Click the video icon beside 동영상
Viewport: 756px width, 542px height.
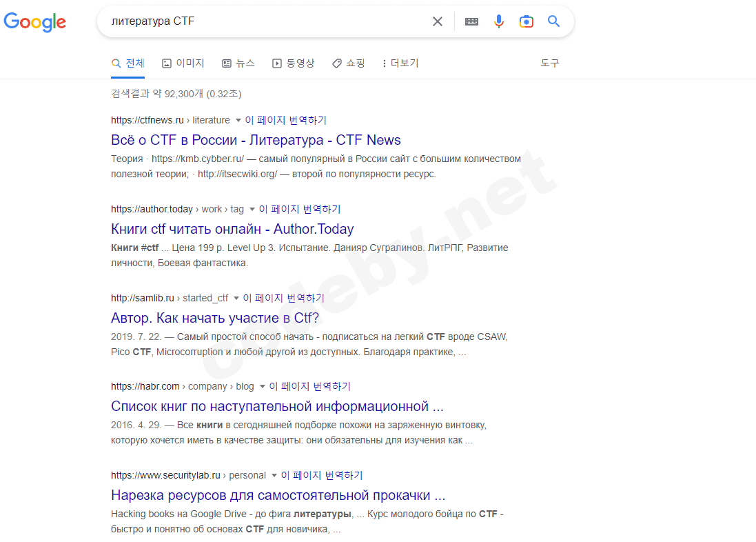[278, 63]
